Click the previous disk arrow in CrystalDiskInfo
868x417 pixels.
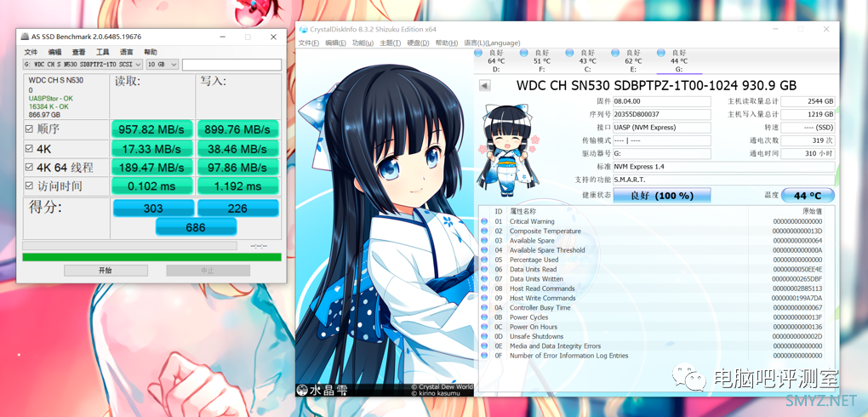[484, 86]
